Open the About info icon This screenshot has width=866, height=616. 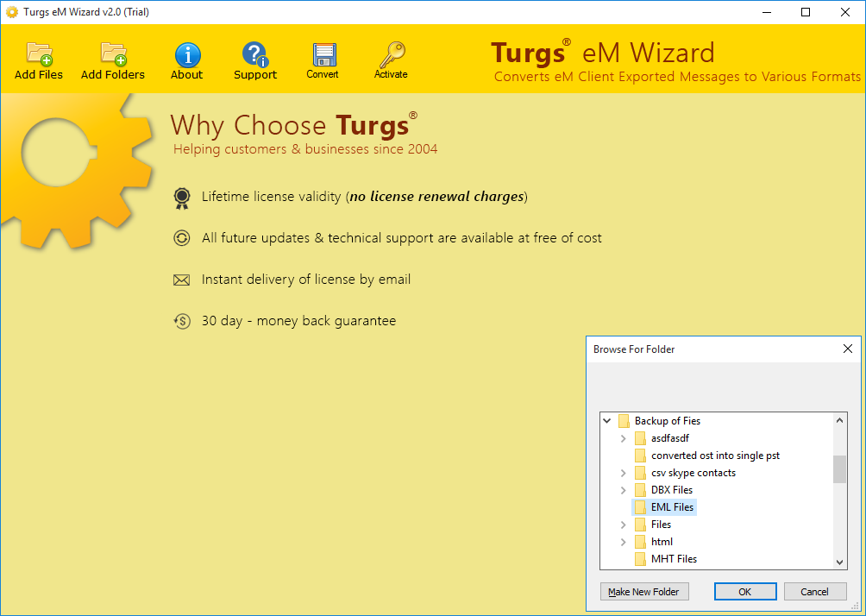(187, 54)
